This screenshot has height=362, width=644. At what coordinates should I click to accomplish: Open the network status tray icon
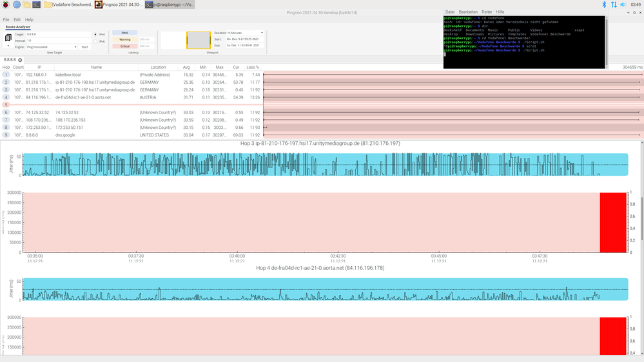click(614, 5)
